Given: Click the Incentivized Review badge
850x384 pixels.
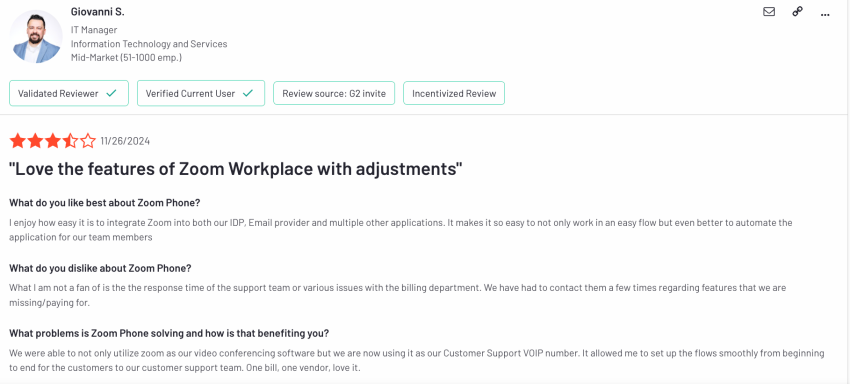Looking at the screenshot, I should (454, 93).
